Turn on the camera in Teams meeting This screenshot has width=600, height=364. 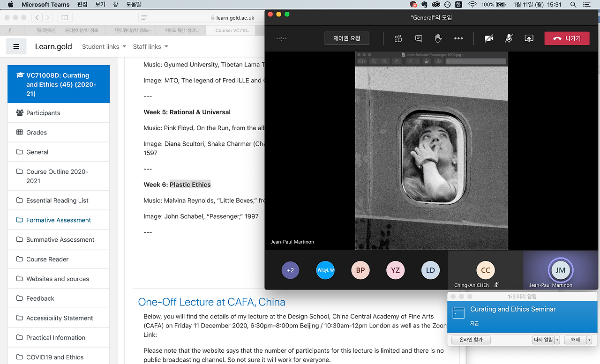tap(489, 38)
